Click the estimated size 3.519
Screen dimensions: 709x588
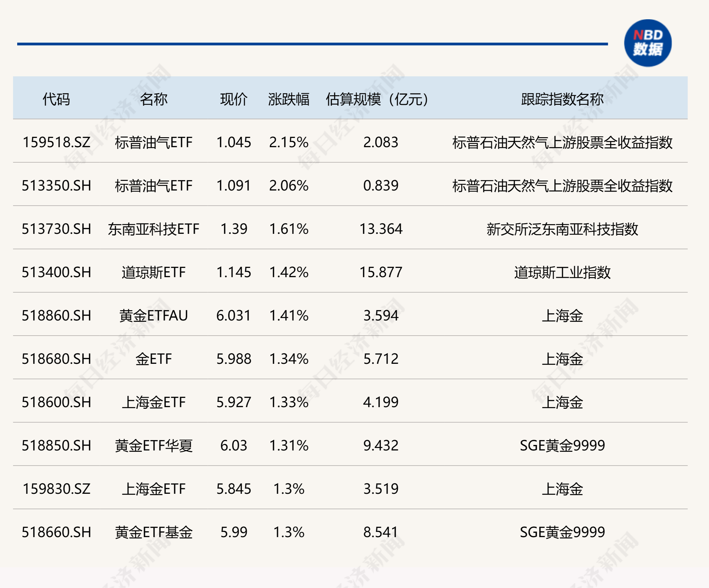point(381,489)
